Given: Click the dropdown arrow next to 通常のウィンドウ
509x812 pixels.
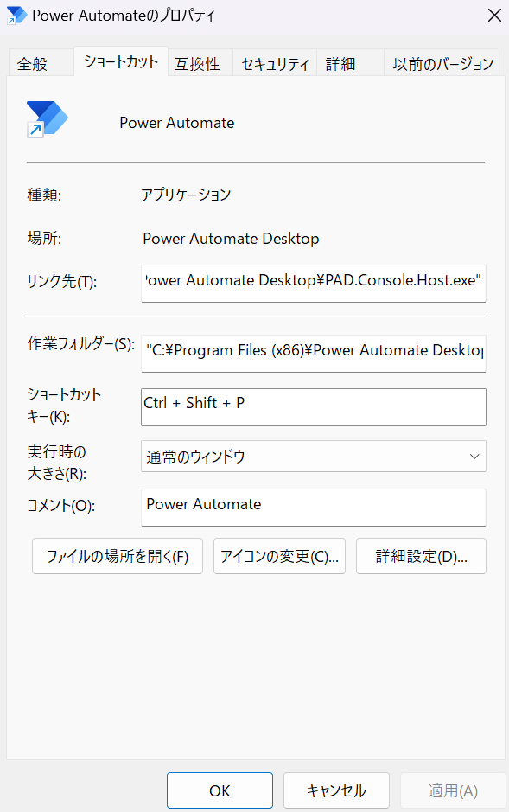Looking at the screenshot, I should [474, 456].
